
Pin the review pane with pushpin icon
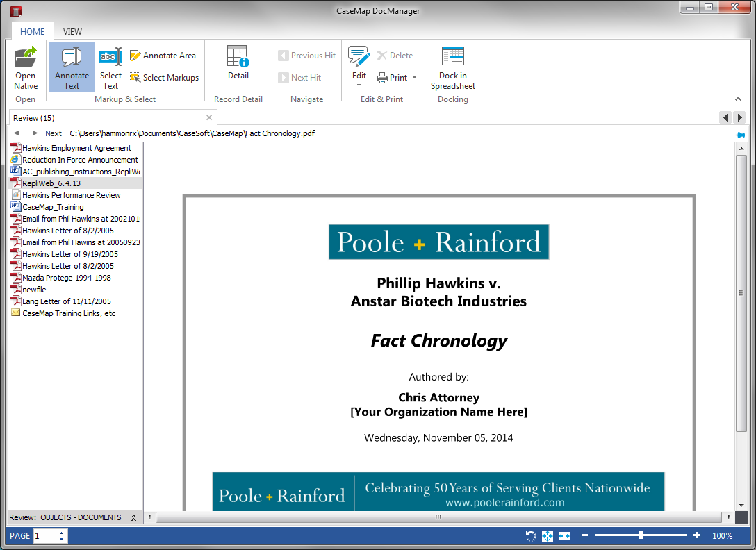tap(739, 135)
